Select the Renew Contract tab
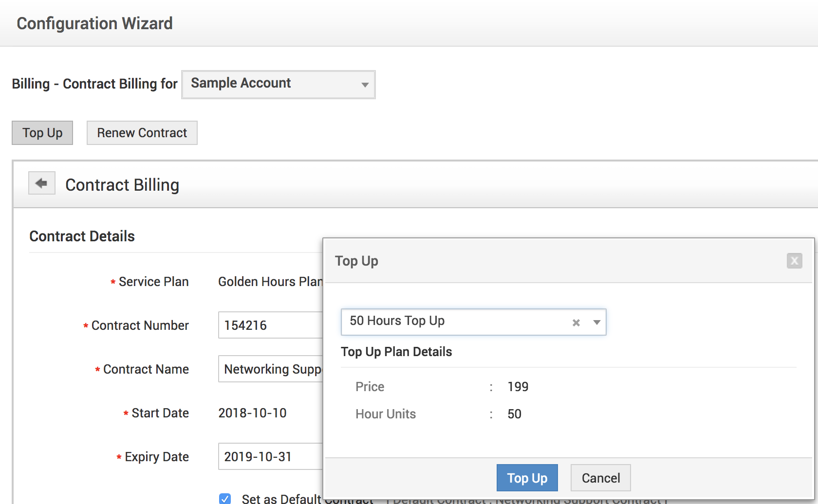 tap(142, 133)
